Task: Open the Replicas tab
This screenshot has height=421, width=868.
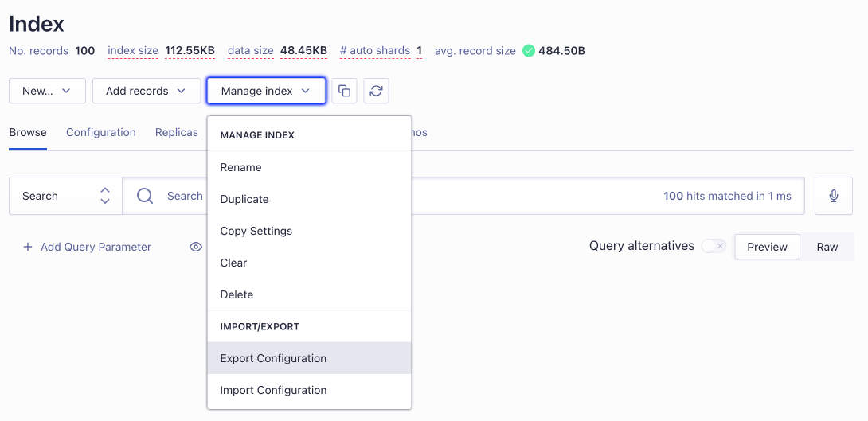Action: [x=177, y=133]
